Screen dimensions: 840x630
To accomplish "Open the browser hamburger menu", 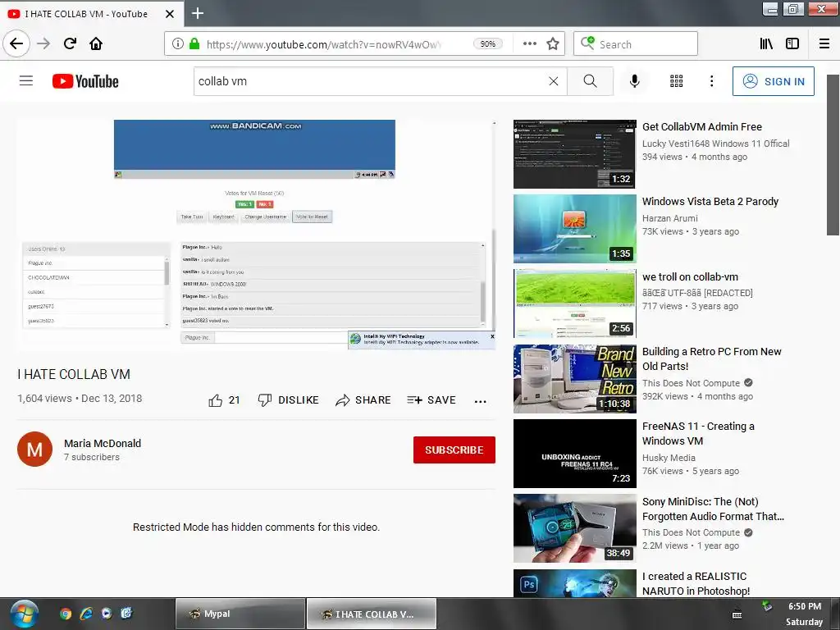I will (824, 44).
